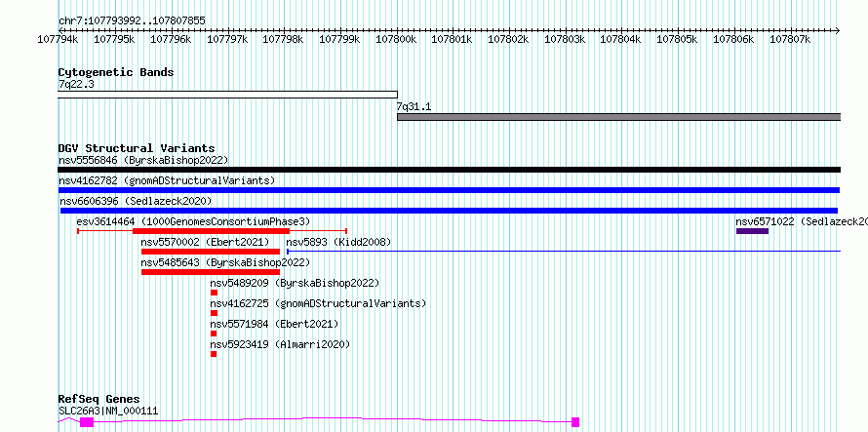The height and width of the screenshot is (432, 868).
Task: Click the 107801k ruler position
Action: pos(453,39)
